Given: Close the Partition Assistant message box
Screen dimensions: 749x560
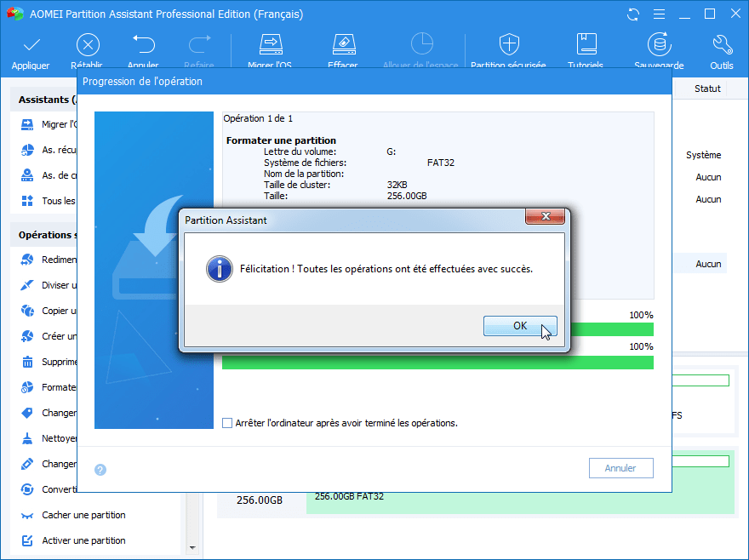Looking at the screenshot, I should pyautogui.click(x=545, y=216).
